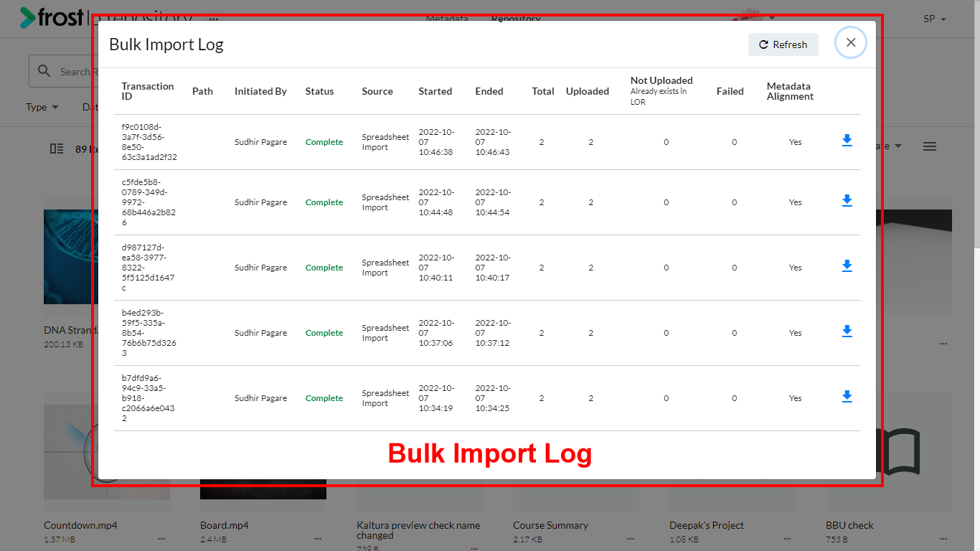Viewport: 980px width, 551px height.
Task: Open Kaltura preview check name changed item
Action: [418, 530]
